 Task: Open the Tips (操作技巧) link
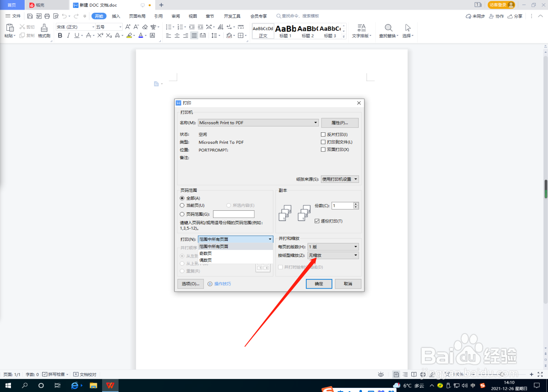pos(222,284)
